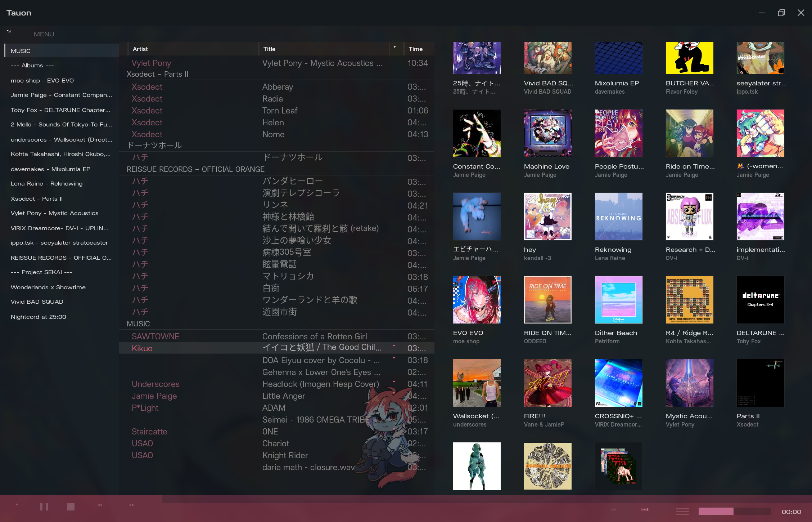
Task: Open Dither Beach album by Petriform
Action: 618,300
